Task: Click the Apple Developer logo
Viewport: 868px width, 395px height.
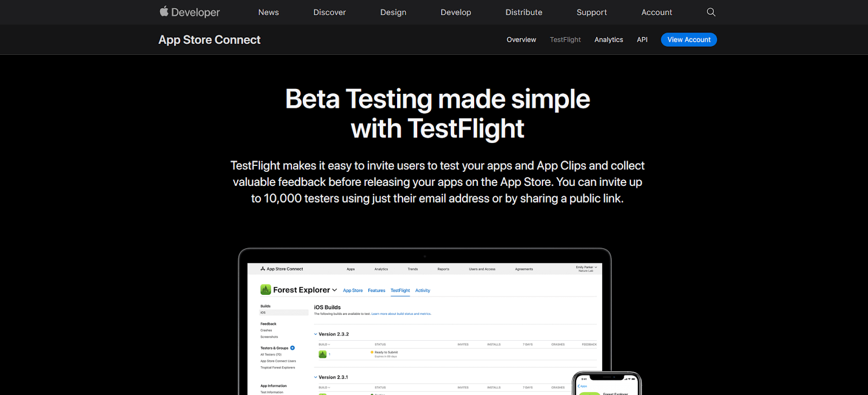Action: pyautogui.click(x=189, y=12)
